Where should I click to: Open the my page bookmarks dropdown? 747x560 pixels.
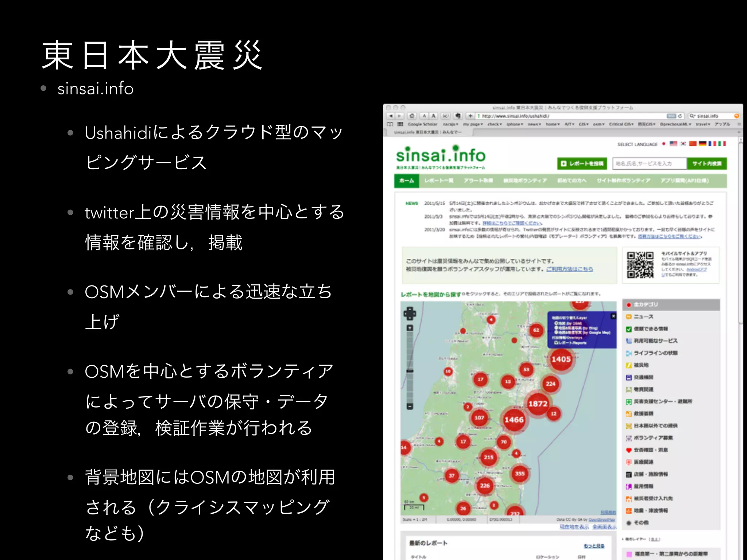point(473,124)
